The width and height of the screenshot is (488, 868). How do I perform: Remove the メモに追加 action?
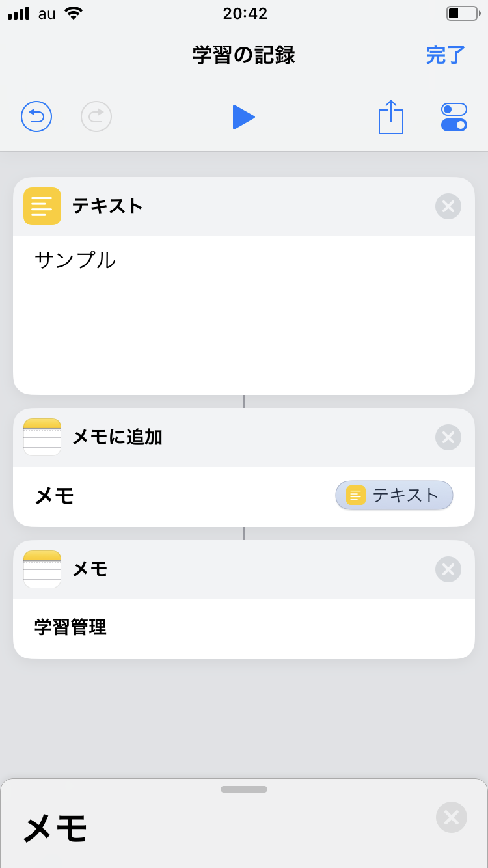(x=448, y=437)
